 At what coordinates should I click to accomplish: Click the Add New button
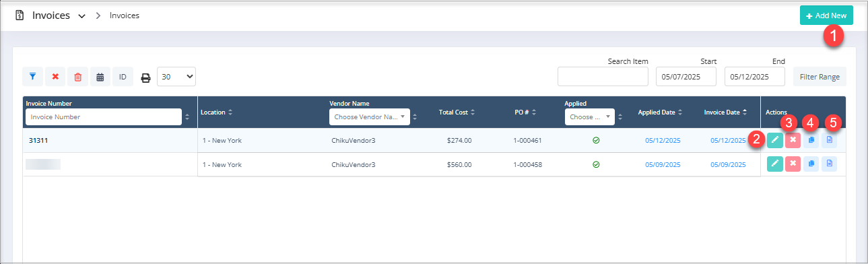point(826,15)
